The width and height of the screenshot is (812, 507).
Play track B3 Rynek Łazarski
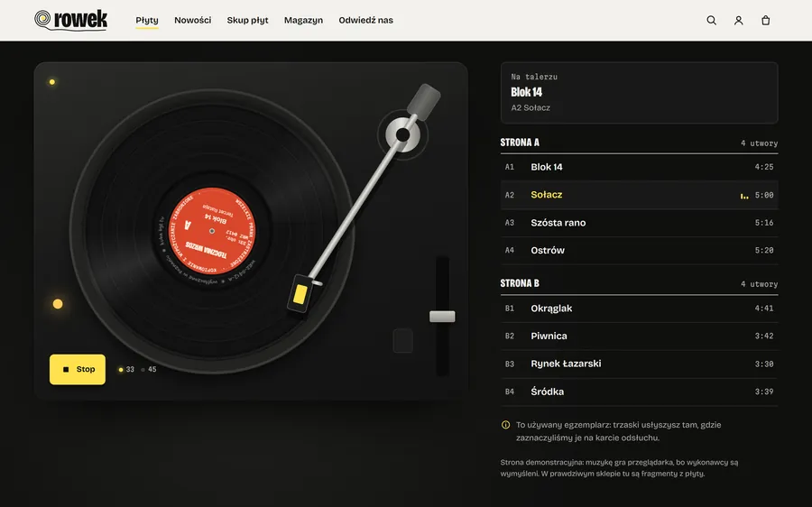639,364
